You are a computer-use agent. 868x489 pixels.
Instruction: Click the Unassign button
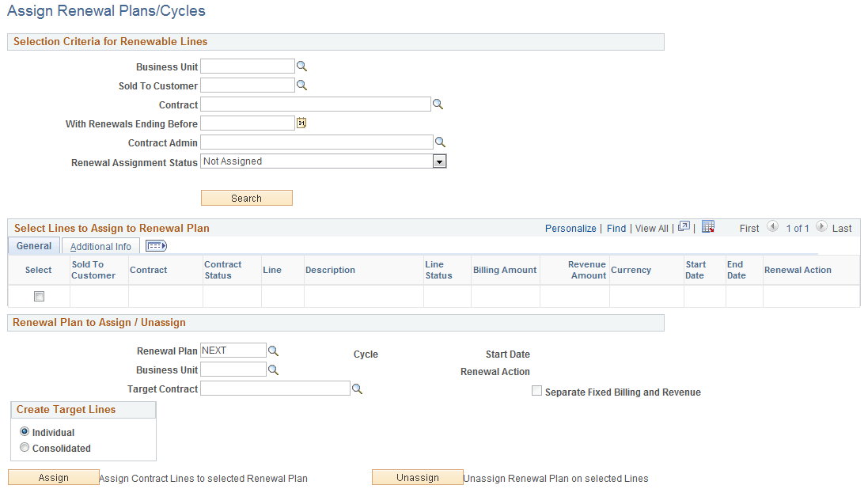417,477
